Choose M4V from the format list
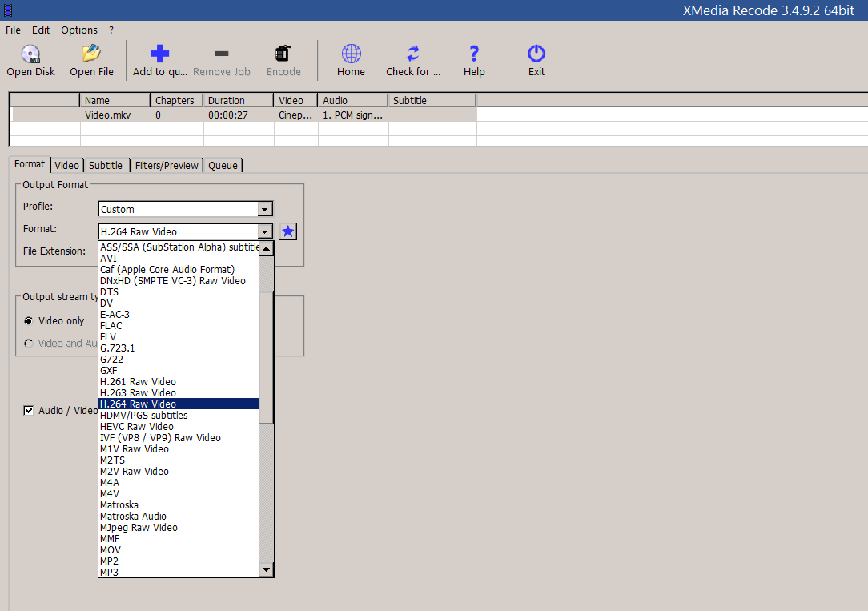Image resolution: width=868 pixels, height=611 pixels. pyautogui.click(x=179, y=493)
